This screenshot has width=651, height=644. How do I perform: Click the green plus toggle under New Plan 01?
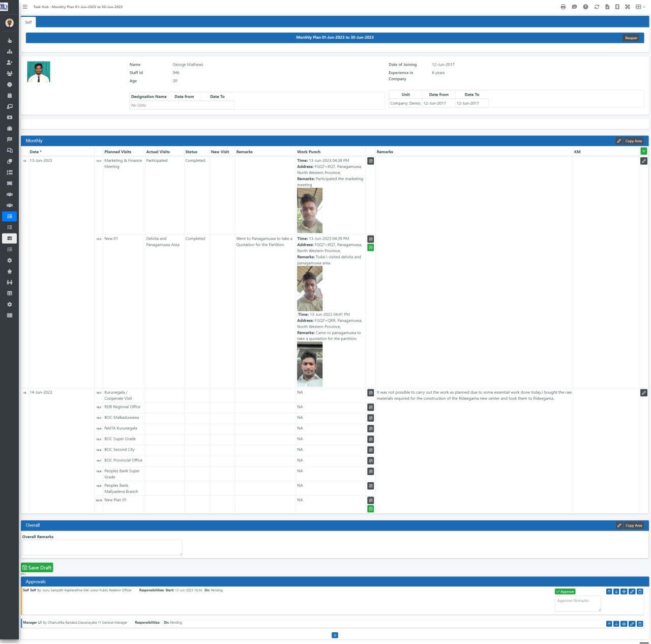[371, 509]
